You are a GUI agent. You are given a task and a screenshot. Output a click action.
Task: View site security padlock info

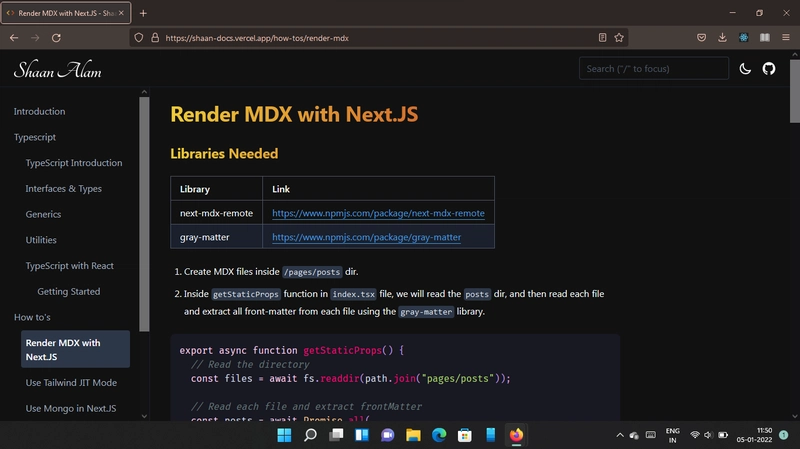coord(155,38)
